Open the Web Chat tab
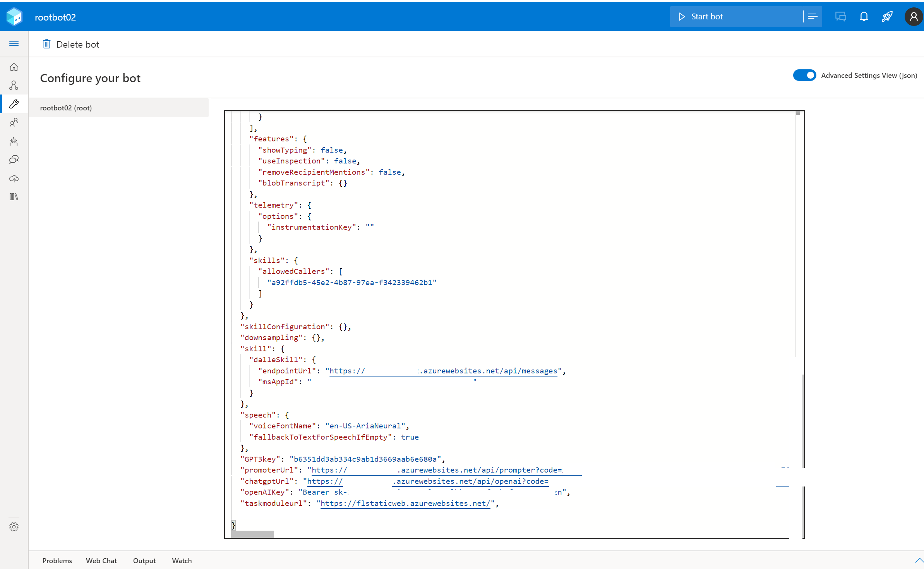924x569 pixels. pyautogui.click(x=101, y=560)
